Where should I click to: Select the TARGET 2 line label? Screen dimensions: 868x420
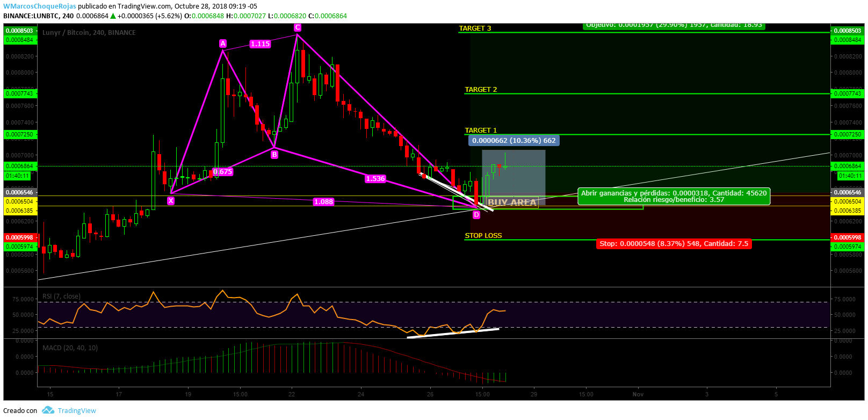[x=481, y=90]
